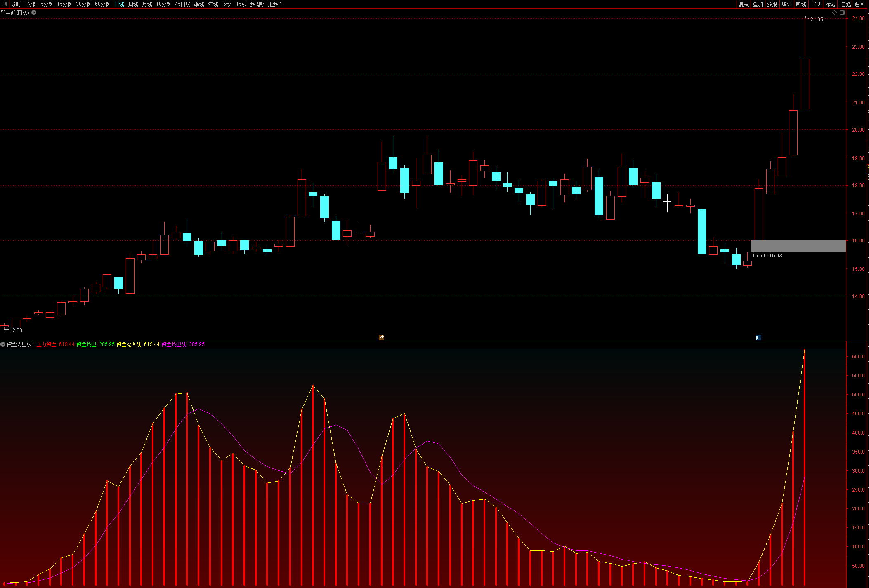Click the 榜 marker icon below chart
869x588 pixels.
tap(381, 337)
